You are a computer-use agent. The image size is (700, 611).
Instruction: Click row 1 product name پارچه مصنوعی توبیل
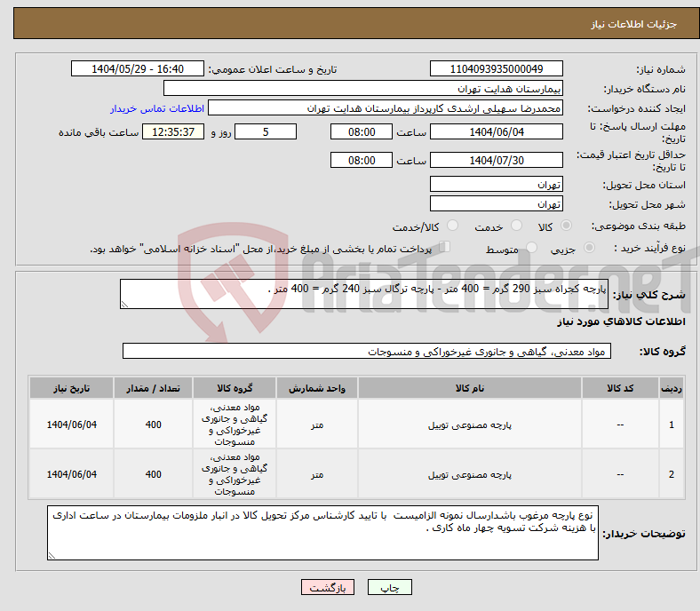point(470,425)
